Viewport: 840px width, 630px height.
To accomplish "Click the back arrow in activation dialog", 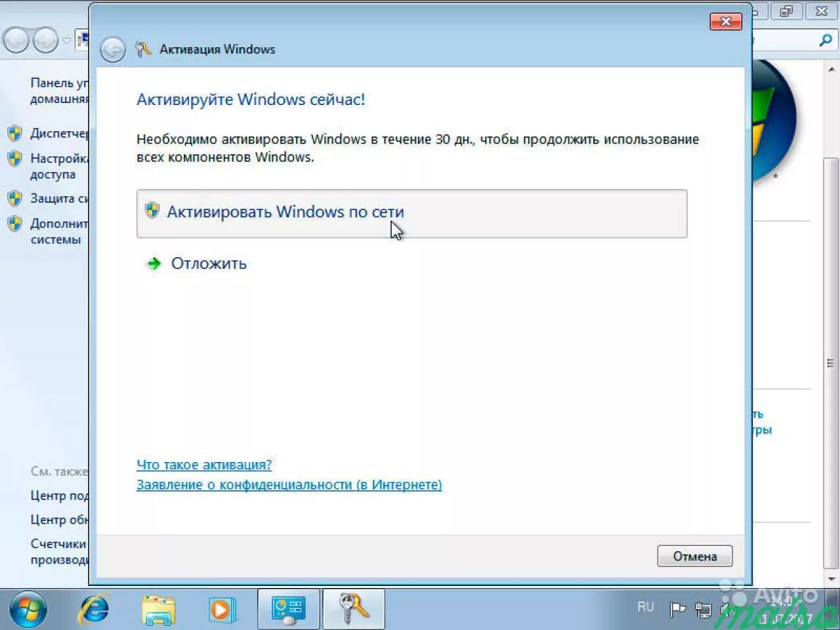I will point(113,49).
